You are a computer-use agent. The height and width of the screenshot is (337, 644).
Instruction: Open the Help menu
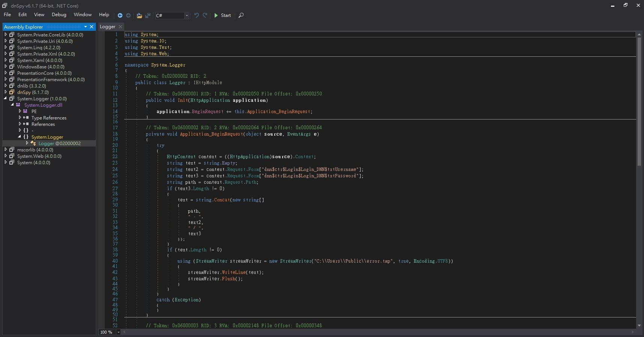pos(104,15)
